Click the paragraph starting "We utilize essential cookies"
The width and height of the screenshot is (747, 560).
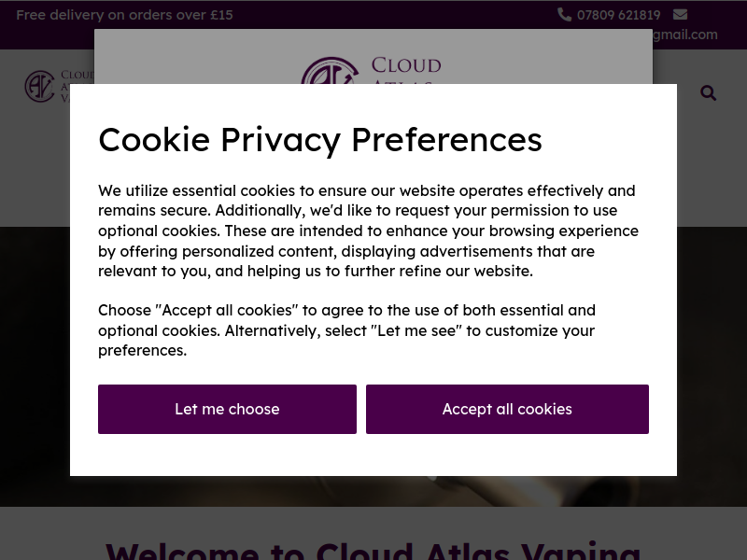pyautogui.click(x=368, y=231)
